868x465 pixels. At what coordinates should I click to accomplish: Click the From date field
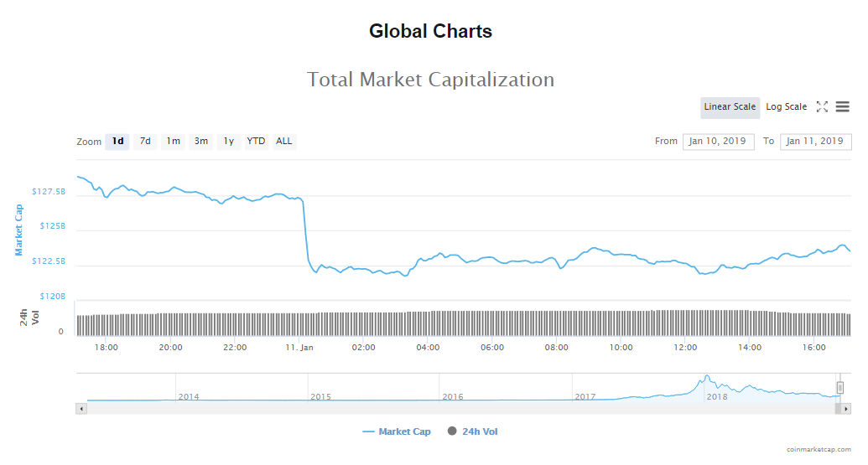click(x=719, y=142)
